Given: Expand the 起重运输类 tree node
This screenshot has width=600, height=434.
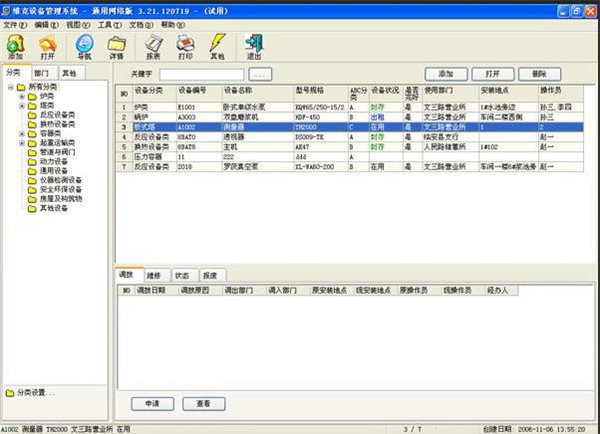Looking at the screenshot, I should 22,143.
